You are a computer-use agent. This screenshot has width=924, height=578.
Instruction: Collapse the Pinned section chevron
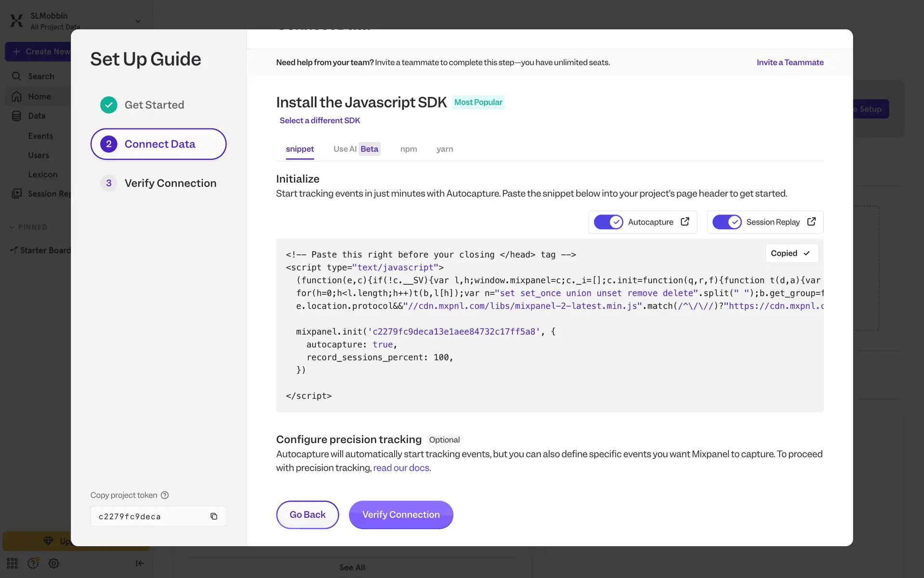pyautogui.click(x=12, y=227)
